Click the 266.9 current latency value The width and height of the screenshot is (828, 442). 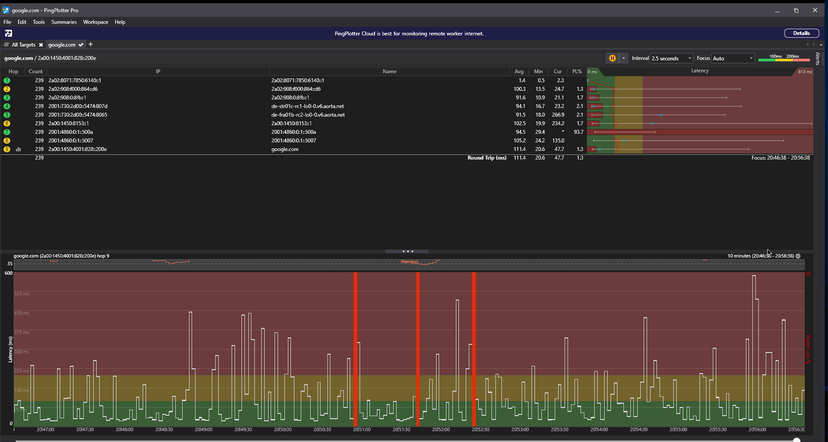[558, 115]
